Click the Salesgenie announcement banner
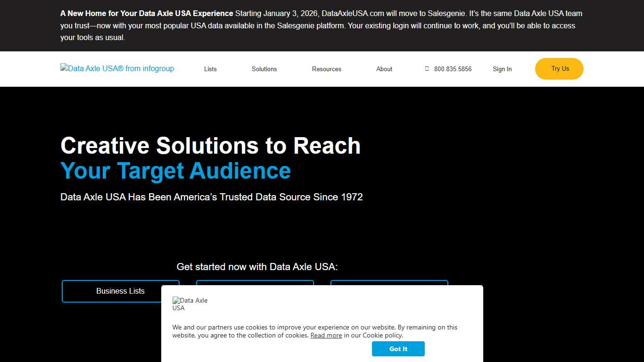Screen dimensions: 644x362 coord(322,25)
